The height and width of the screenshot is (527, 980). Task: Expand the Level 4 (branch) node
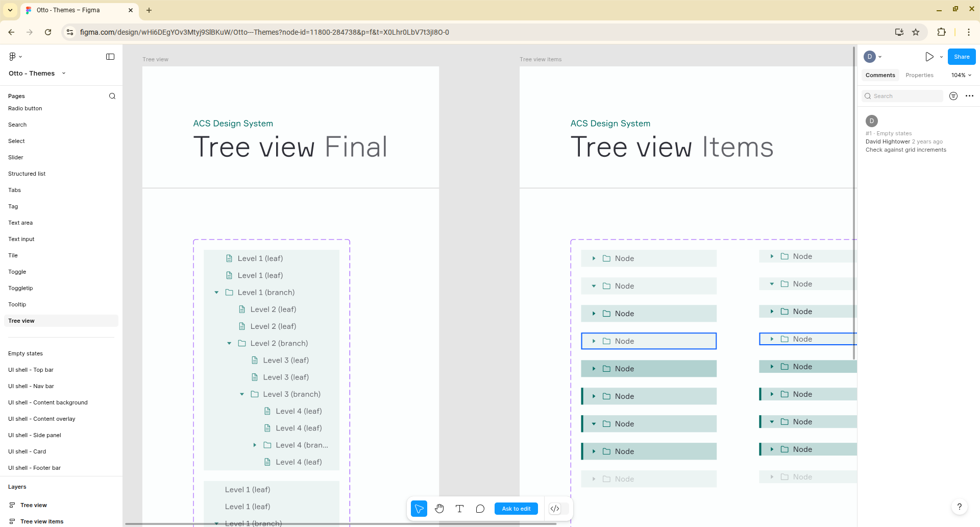pos(255,445)
